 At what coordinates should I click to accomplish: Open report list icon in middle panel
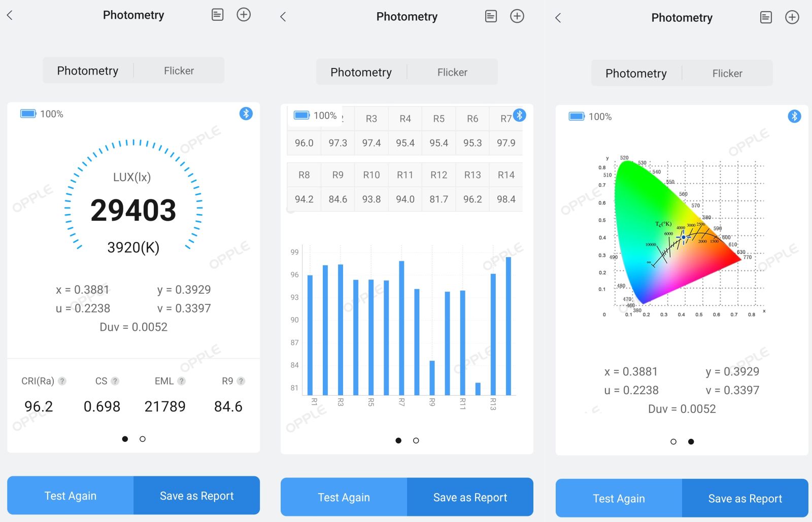tap(491, 16)
